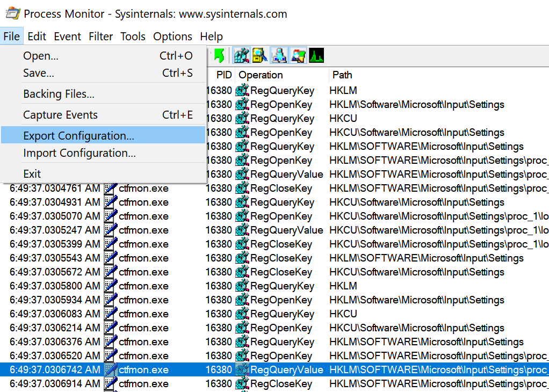Click ctfmon.exe process icon in 6:49:37.0304761 row
Image resolution: width=549 pixels, height=392 pixels.
[x=111, y=188]
